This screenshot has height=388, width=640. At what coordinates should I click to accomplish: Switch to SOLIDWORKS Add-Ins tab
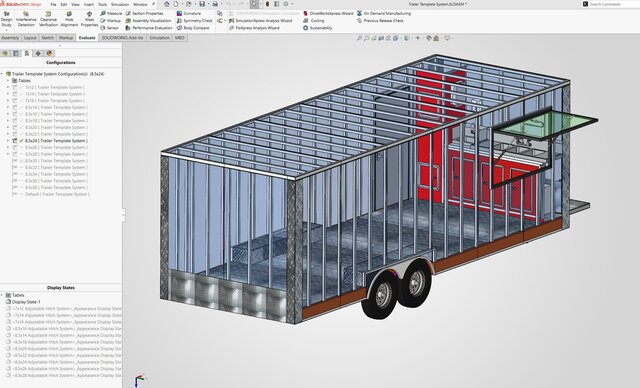[122, 38]
